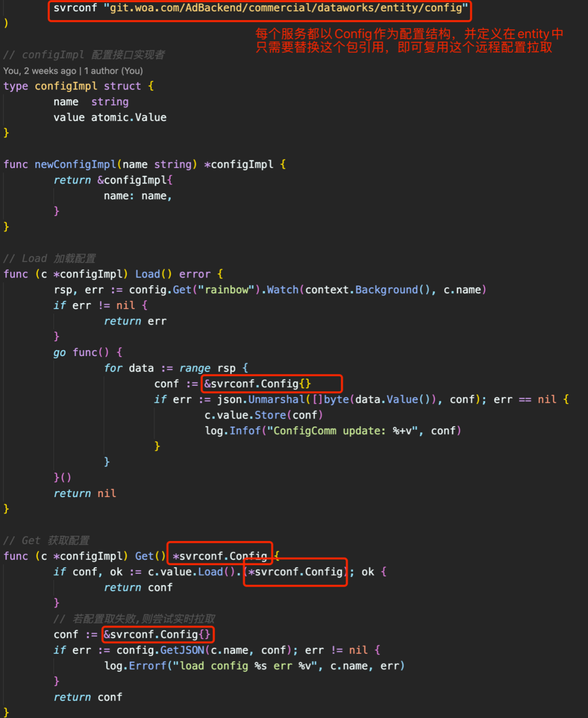
Task: Click the c.value.Load() call
Action: [191, 572]
